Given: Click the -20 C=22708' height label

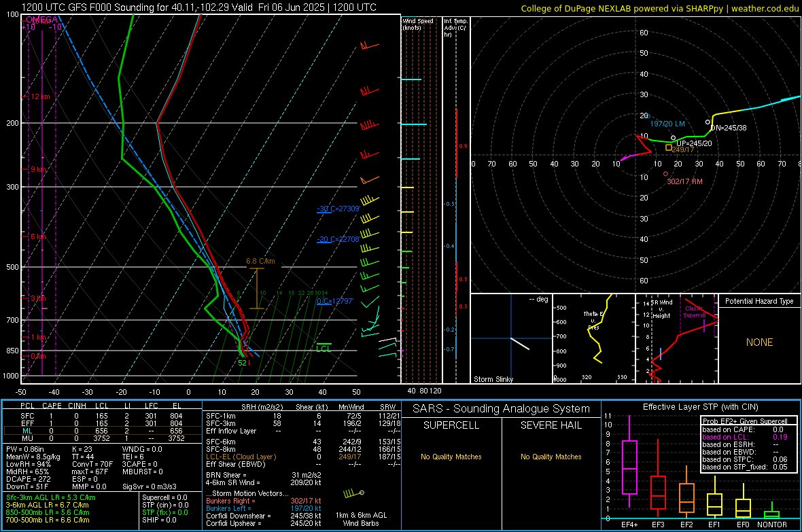Looking at the screenshot, I should [x=338, y=239].
